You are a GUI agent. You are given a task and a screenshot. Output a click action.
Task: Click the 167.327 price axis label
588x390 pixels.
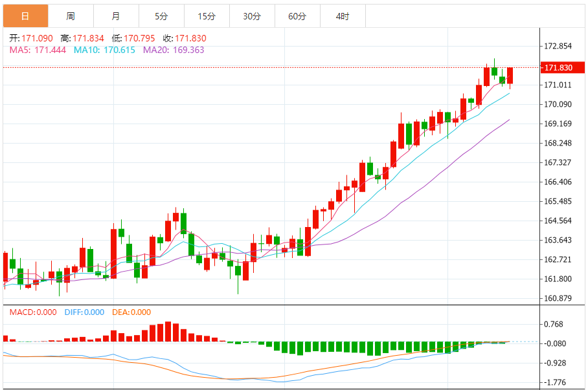[558, 162]
